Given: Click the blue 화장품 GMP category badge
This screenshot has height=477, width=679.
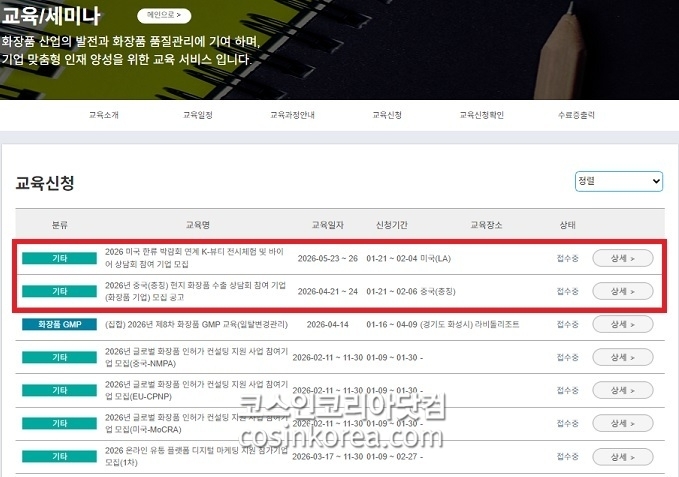Looking at the screenshot, I should click(x=59, y=324).
